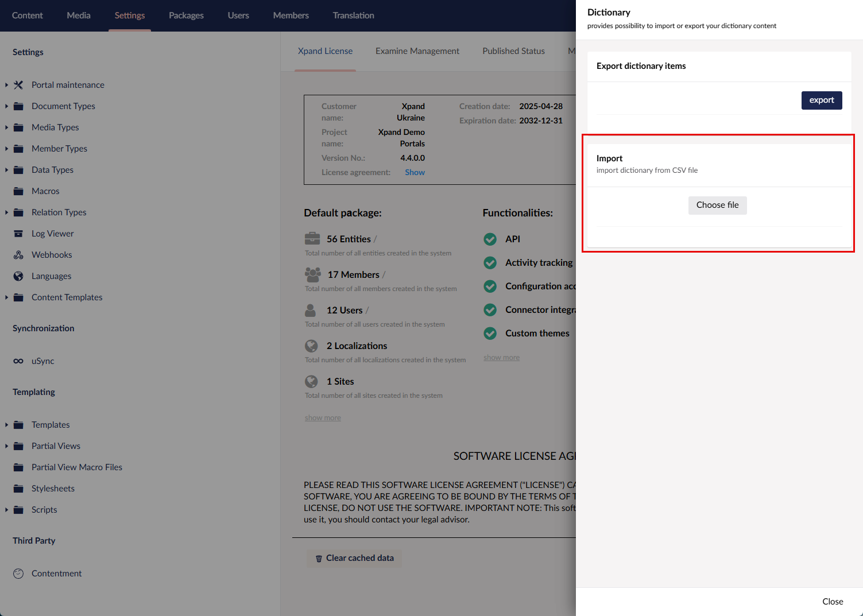Show the license agreement link
Screen dimensions: 863x616
point(415,172)
